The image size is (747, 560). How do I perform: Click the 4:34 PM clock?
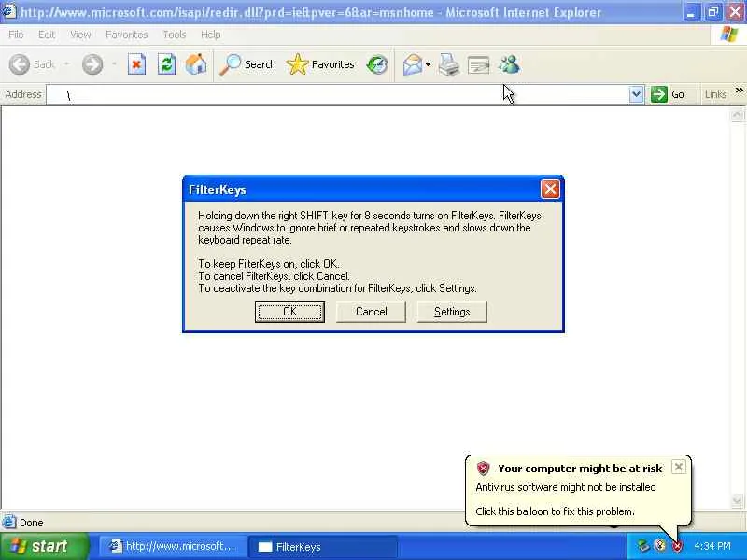coord(712,546)
